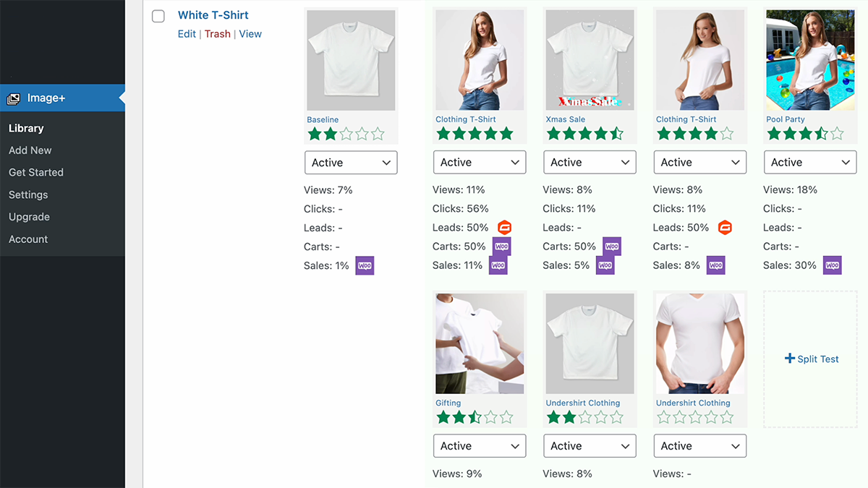Open the Active dropdown under Baseline
Screen dimensions: 868x488
point(351,163)
